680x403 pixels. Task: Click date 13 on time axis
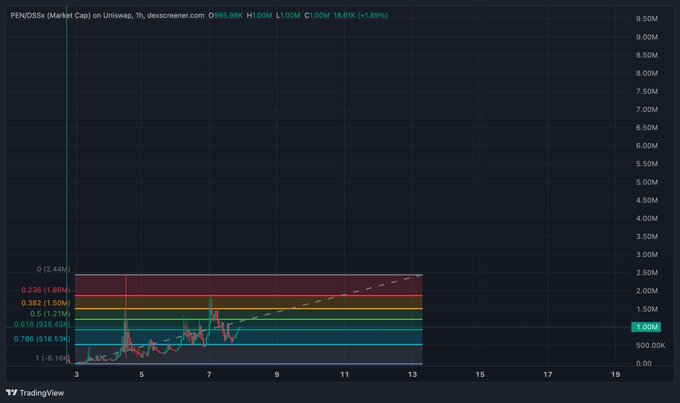pos(412,374)
